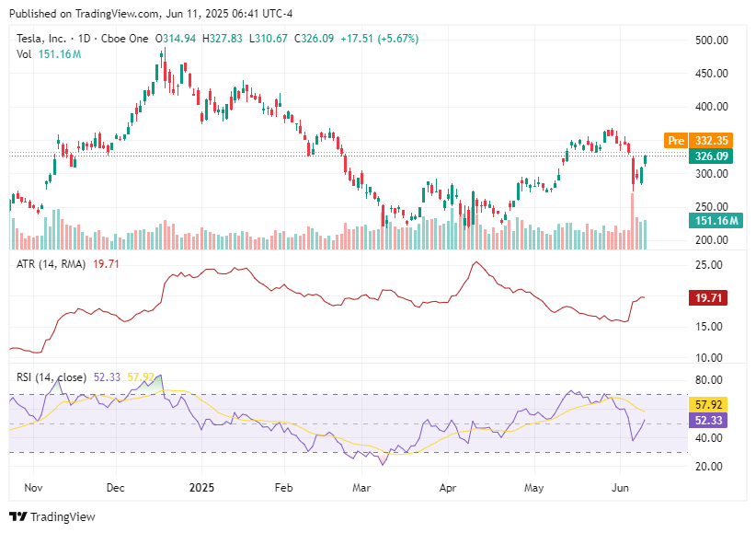756x533 pixels.
Task: Select the 'Tesla, Inc. · 1D · Cboe One' title
Action: (x=83, y=39)
